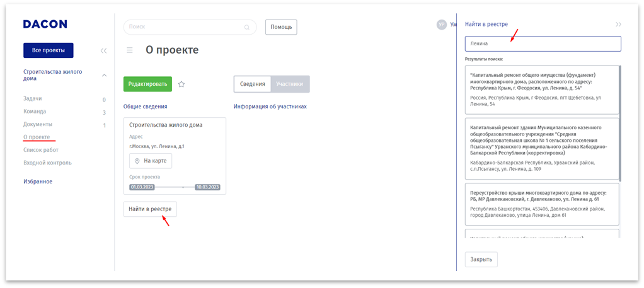The width and height of the screenshot is (644, 288).
Task: Click the Редактировать button
Action: (x=147, y=84)
